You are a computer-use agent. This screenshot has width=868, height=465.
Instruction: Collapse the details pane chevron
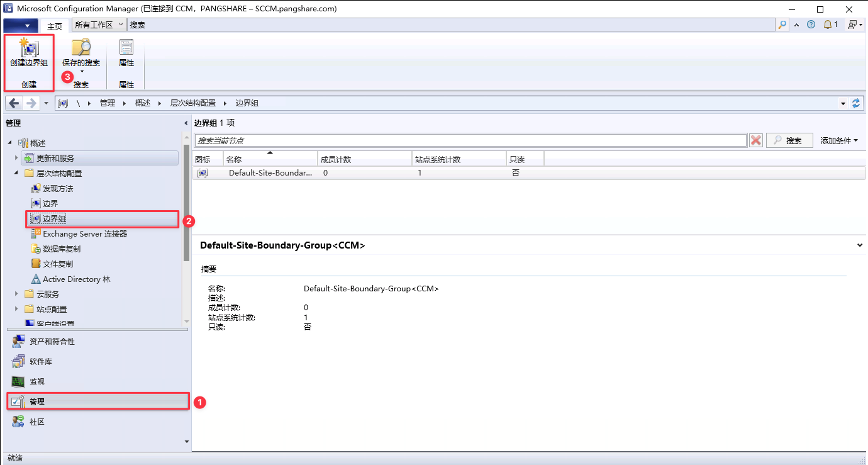(x=860, y=245)
